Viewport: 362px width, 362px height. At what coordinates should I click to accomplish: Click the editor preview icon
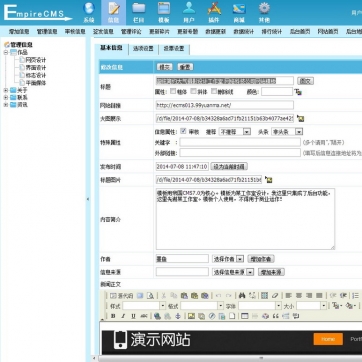click(151, 295)
